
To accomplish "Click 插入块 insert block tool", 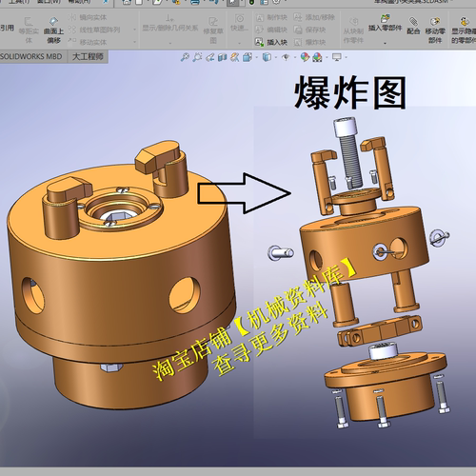I will point(271,42).
